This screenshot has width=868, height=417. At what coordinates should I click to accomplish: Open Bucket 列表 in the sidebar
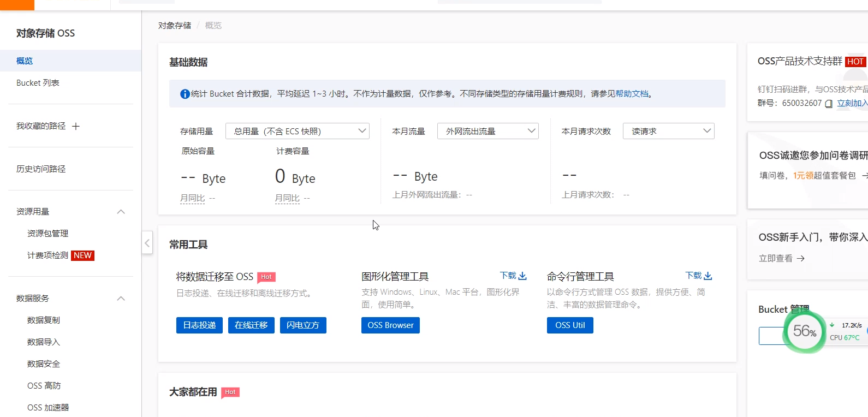(38, 83)
